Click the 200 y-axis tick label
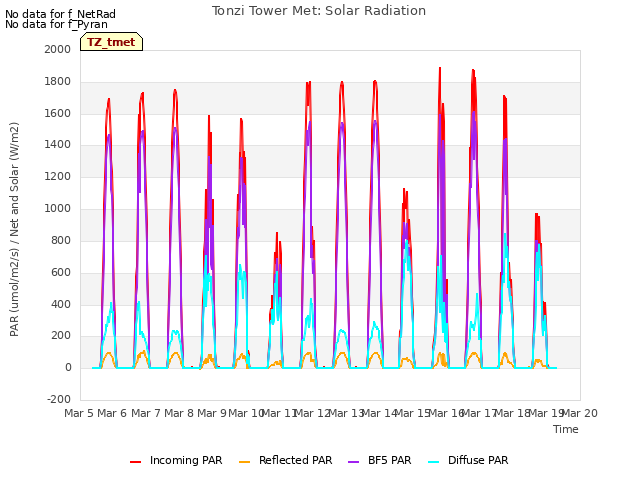 point(61,336)
